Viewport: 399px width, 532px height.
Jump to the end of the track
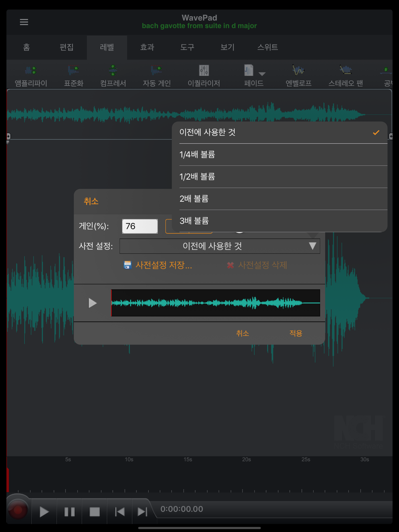(x=142, y=512)
